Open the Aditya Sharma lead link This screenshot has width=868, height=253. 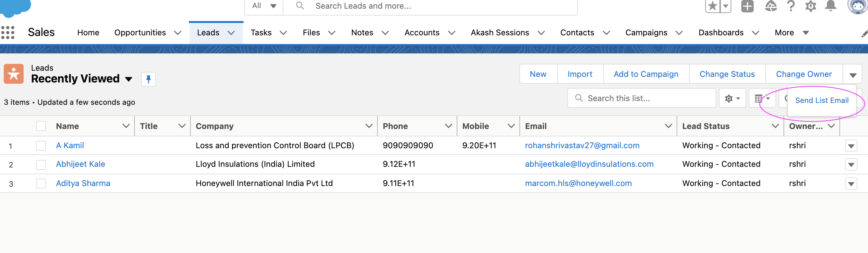click(83, 183)
